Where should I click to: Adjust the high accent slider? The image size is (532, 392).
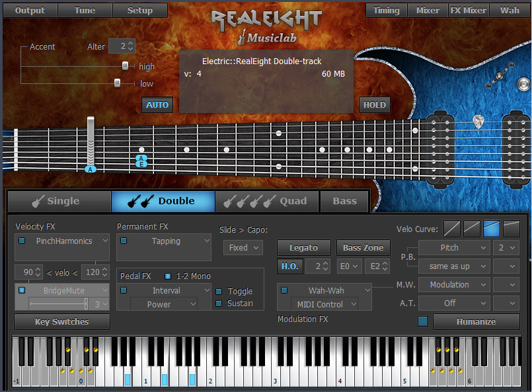pos(126,65)
